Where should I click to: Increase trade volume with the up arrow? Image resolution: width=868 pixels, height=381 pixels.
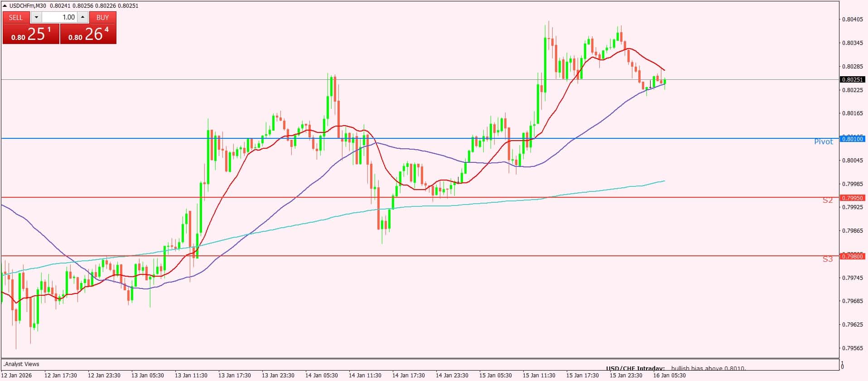(82, 17)
